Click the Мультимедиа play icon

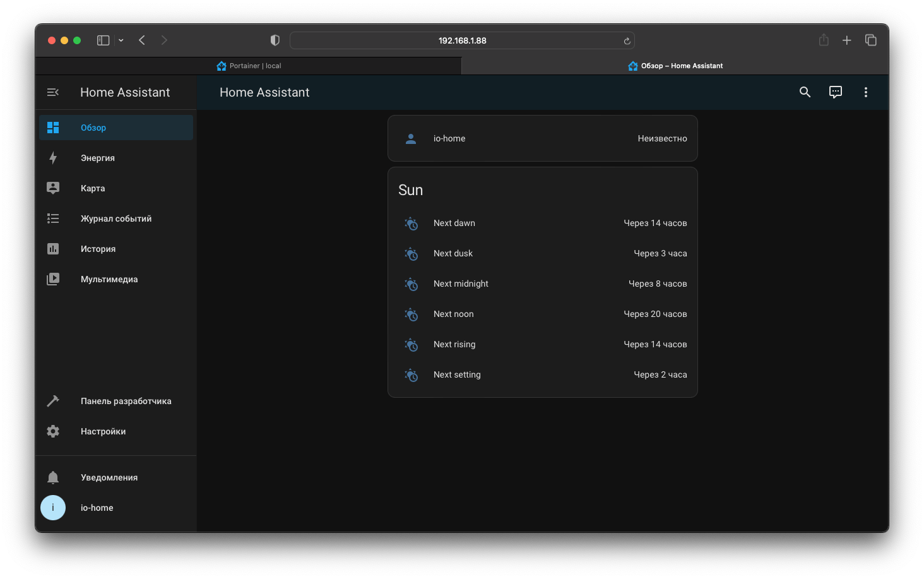pyautogui.click(x=53, y=279)
